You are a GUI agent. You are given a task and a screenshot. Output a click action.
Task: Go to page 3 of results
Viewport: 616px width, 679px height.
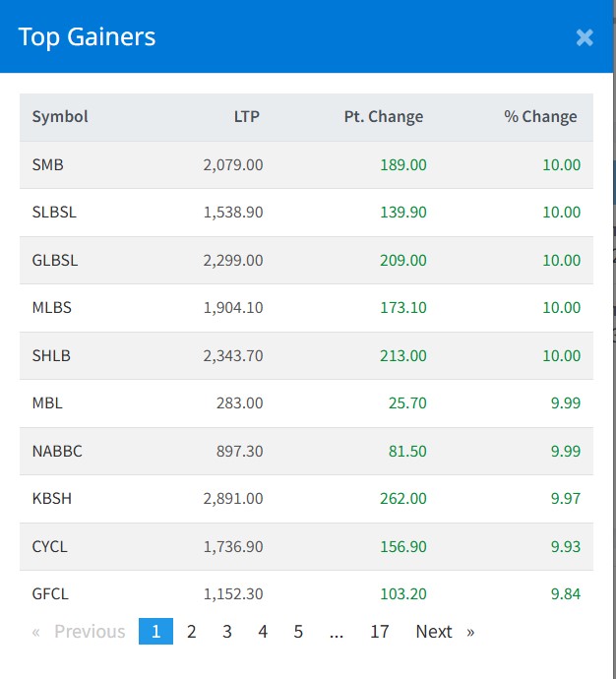pos(226,632)
